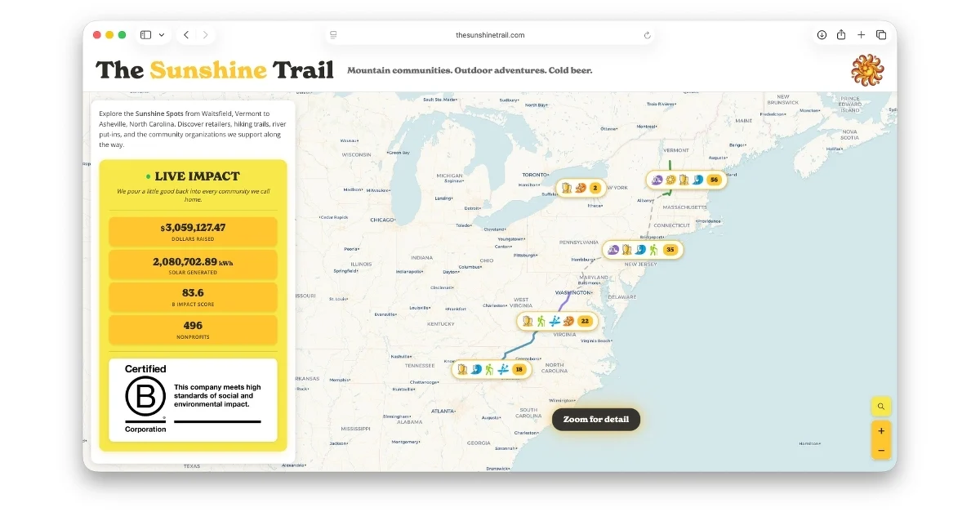980x512 pixels.
Task: Click the beer mug icon in the 56 cluster
Action: [684, 180]
